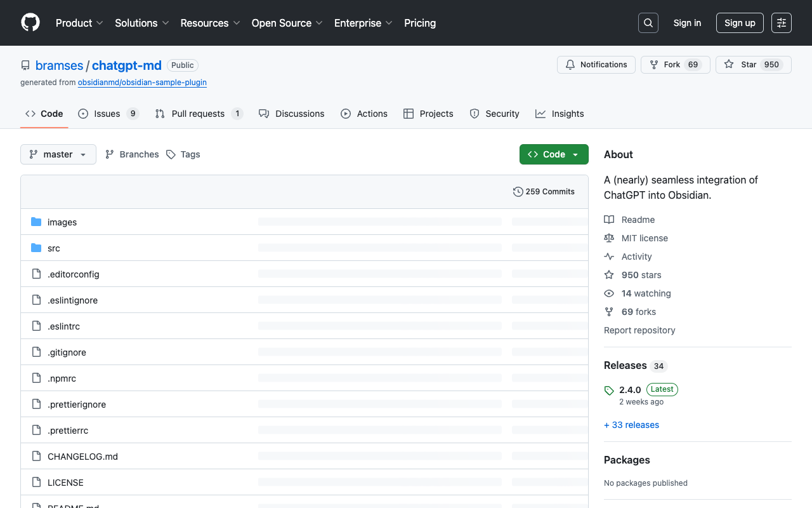Open the .prettierignore file
Screen dimensions: 812x508
point(77,404)
